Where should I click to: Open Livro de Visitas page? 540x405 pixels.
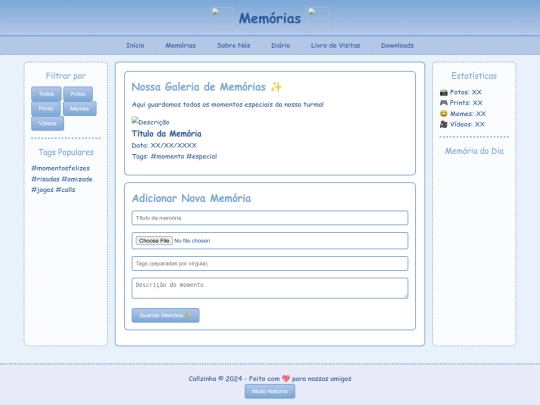tap(335, 45)
